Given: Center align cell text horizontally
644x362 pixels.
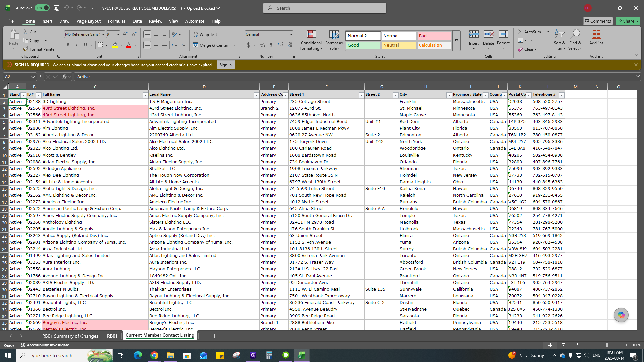Looking at the screenshot, I should [156, 45].
